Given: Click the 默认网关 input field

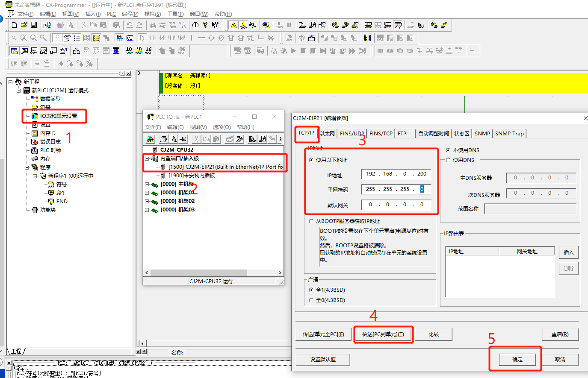Looking at the screenshot, I should tap(396, 205).
